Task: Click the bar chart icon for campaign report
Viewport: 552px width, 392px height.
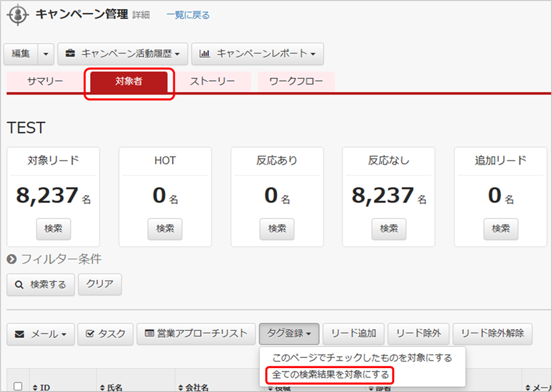Action: click(204, 54)
